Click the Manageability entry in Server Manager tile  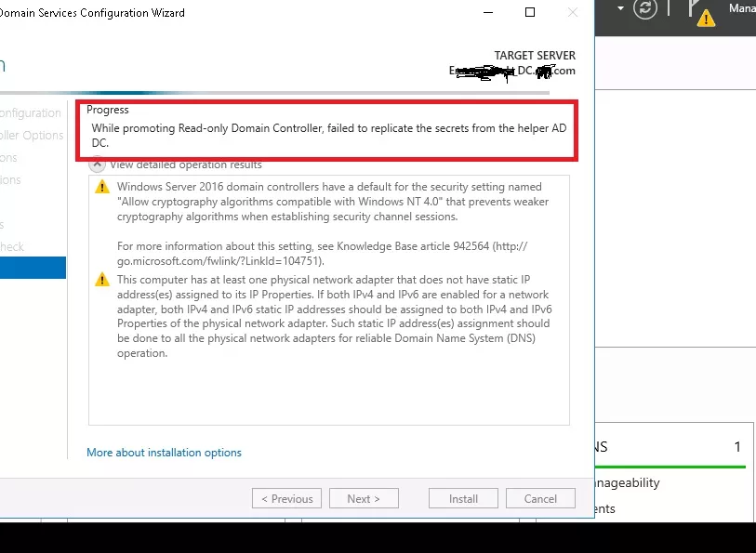pos(628,482)
